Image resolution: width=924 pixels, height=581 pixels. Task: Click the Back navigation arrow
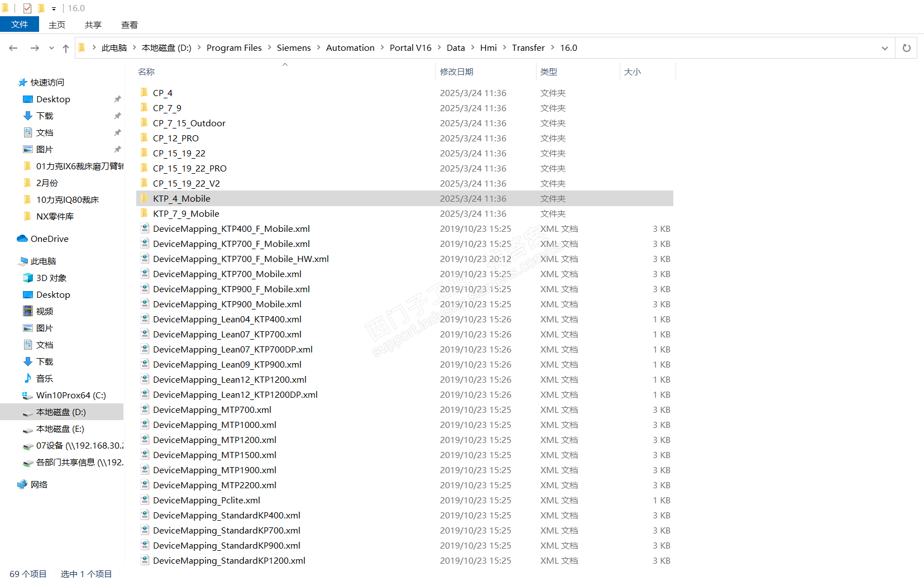click(x=13, y=48)
